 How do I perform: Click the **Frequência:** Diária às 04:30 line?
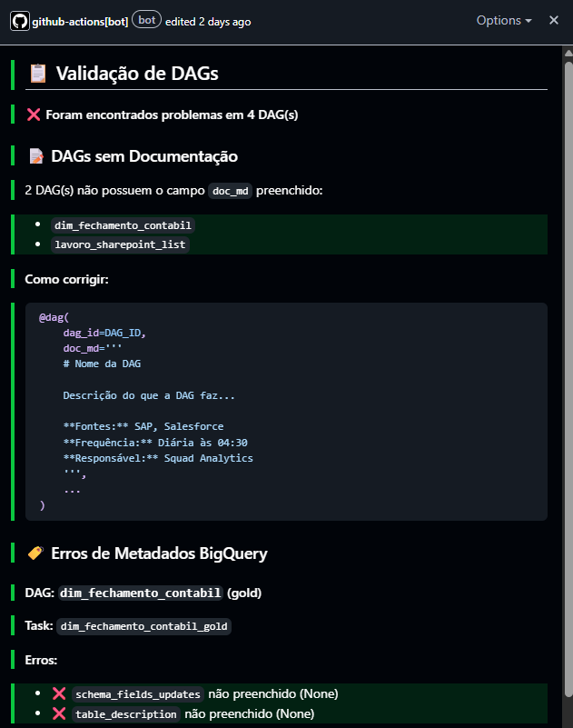[x=155, y=443]
